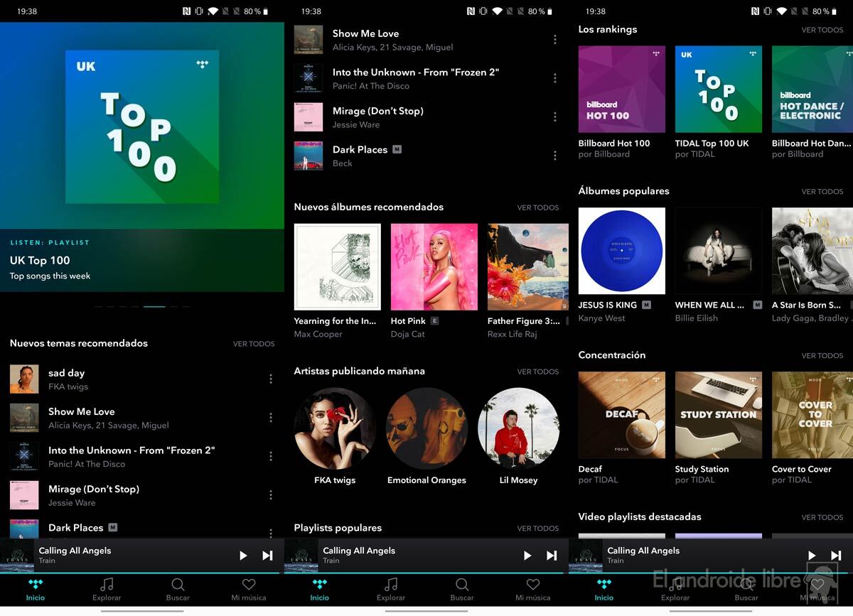Switch to Mi música tab on middle screen

pos(533,585)
